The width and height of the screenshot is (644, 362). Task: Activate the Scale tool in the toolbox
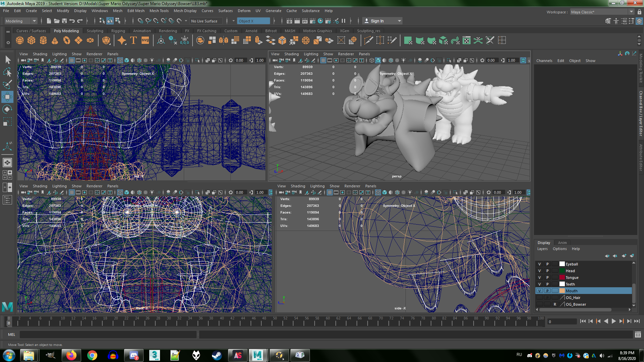click(x=7, y=122)
